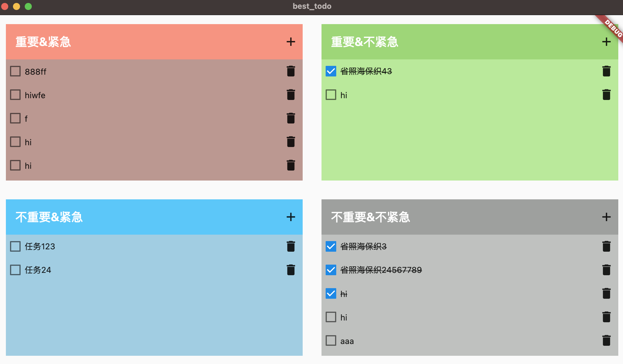Click the 任务123 task text

click(40, 246)
